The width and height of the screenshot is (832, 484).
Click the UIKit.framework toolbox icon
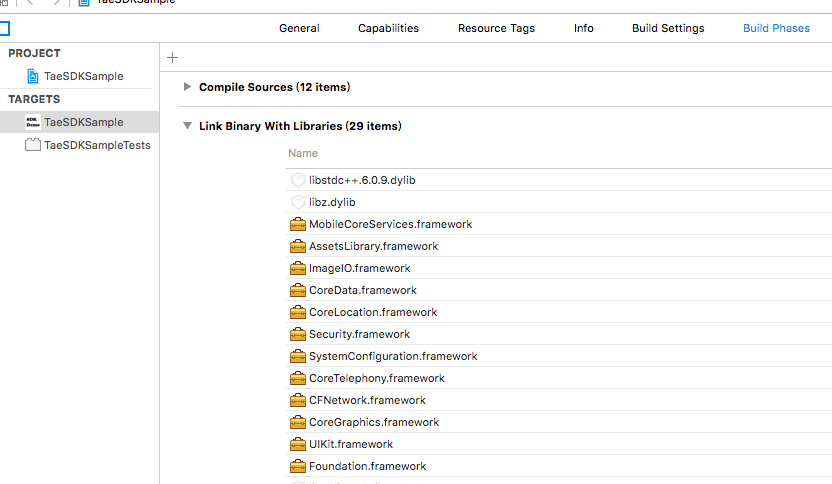pos(298,445)
